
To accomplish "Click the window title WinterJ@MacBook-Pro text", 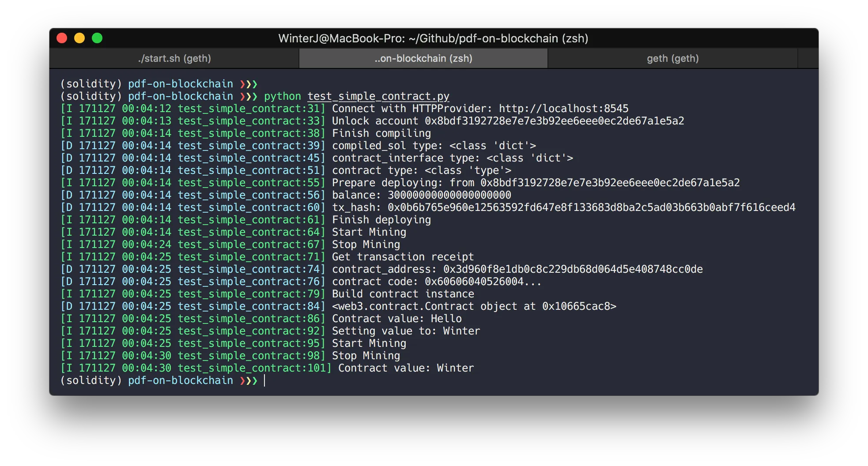I will (x=433, y=38).
